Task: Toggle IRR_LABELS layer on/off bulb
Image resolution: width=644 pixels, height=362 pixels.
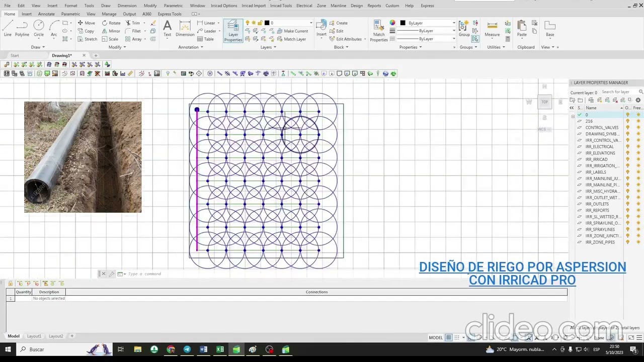Action: click(x=627, y=172)
